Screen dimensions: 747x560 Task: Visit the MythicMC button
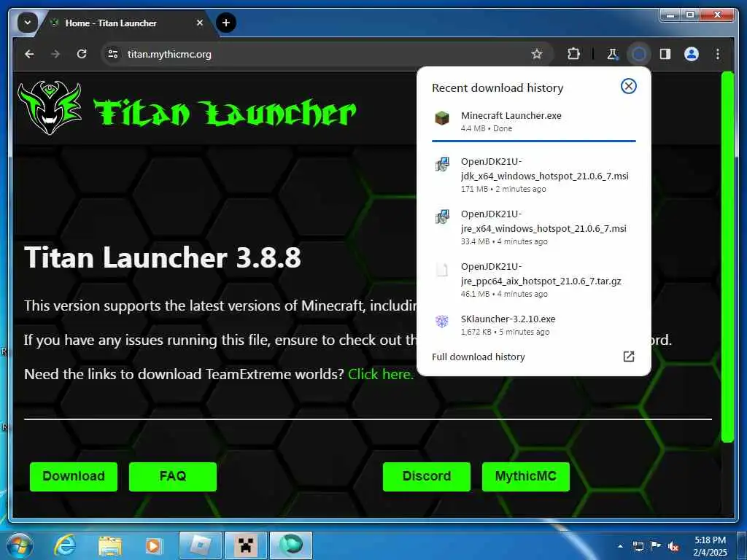[x=525, y=476]
